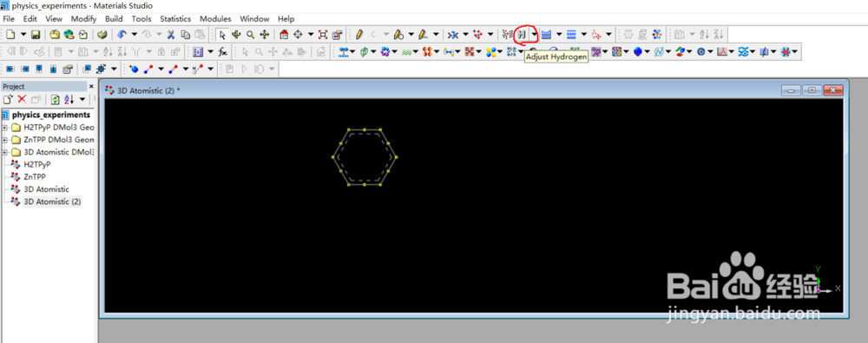This screenshot has width=868, height=343.
Task: Open the sort dropdown in Project panel
Action: (82, 99)
